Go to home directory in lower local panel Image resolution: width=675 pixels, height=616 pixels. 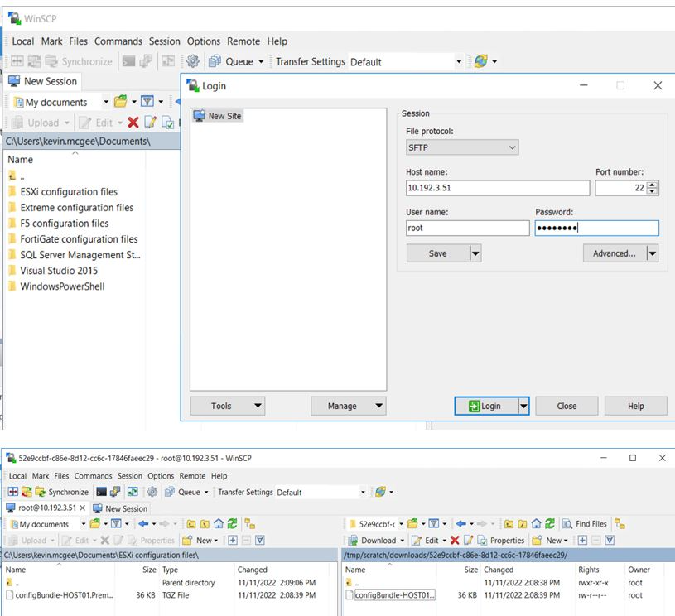(219, 524)
